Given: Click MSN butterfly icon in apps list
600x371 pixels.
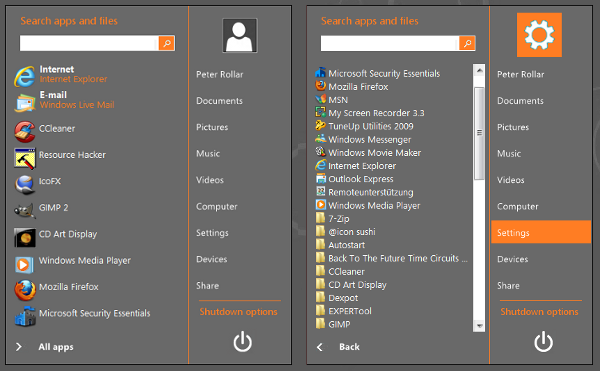Looking at the screenshot, I should pyautogui.click(x=320, y=99).
